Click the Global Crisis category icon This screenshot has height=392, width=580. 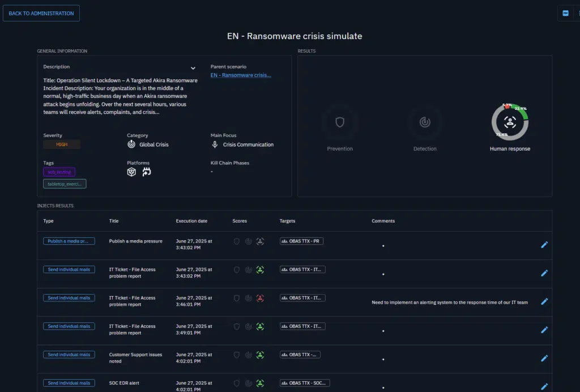point(131,144)
